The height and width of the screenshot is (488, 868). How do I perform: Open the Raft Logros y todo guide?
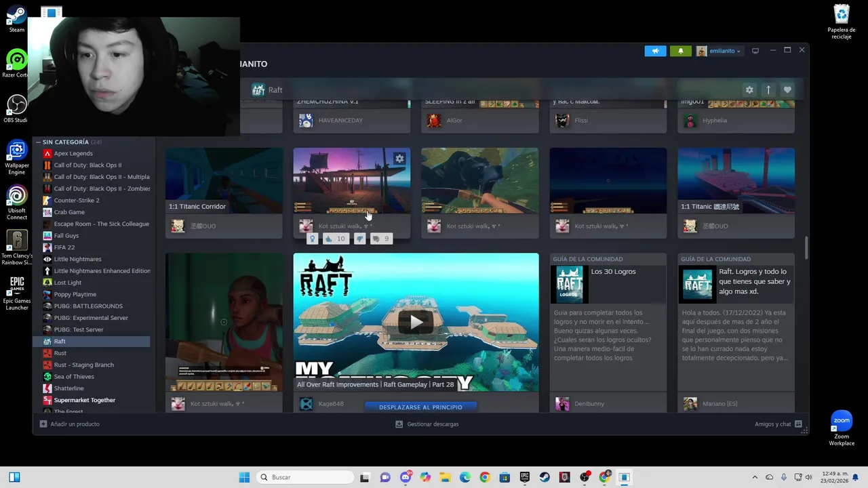(x=736, y=323)
